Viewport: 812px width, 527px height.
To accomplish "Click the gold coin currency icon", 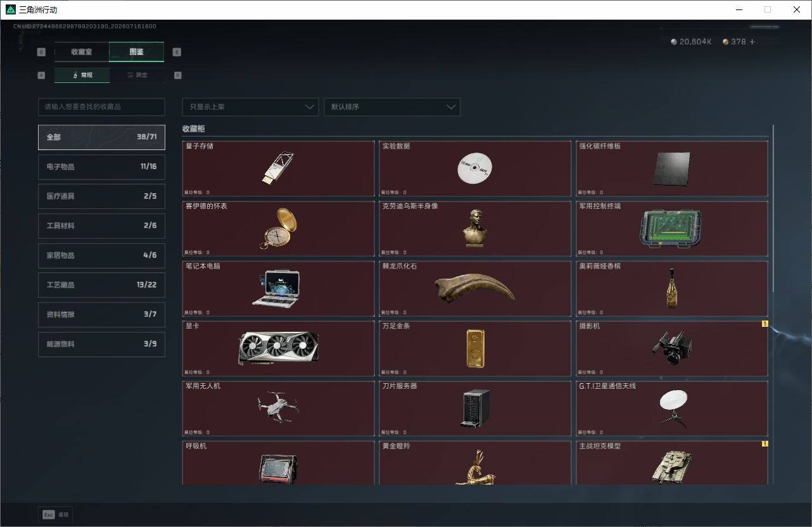I will [725, 42].
